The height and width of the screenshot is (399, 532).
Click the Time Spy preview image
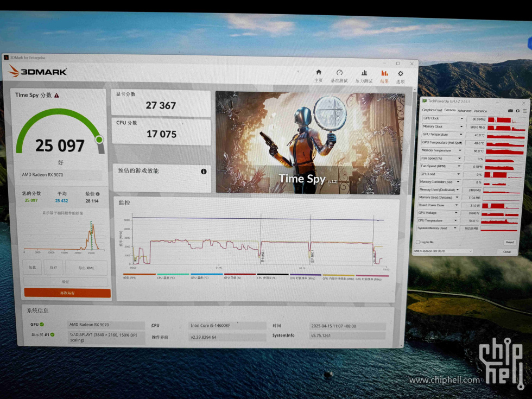pos(309,143)
